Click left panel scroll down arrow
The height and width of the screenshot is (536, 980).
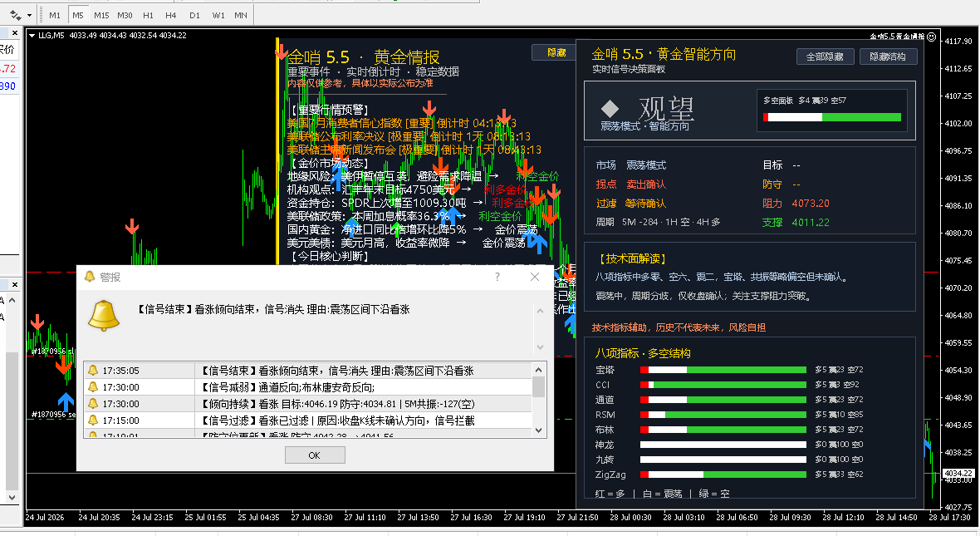tap(12, 498)
